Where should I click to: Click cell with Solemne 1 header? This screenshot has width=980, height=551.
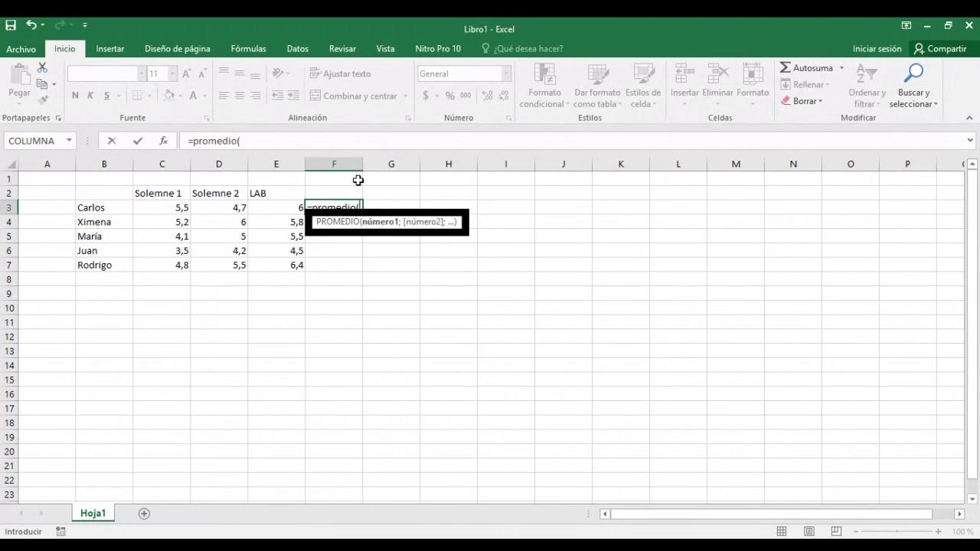click(x=162, y=194)
